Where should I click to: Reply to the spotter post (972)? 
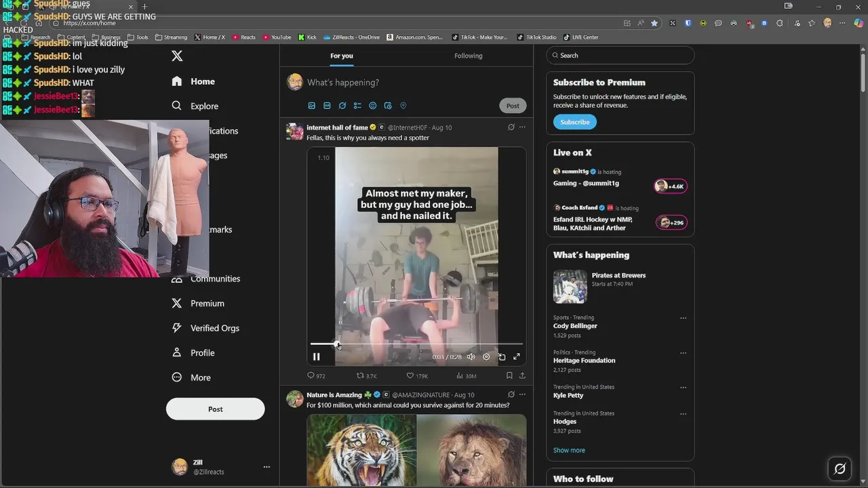point(316,375)
